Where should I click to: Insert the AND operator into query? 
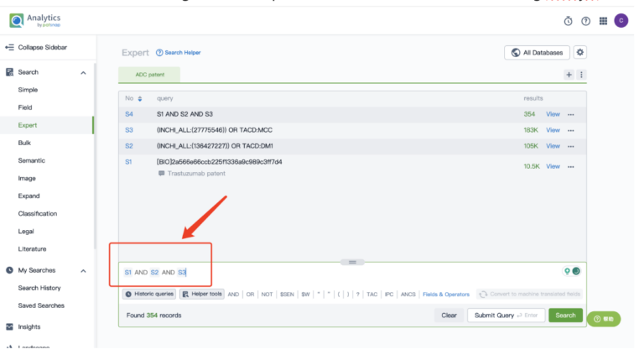233,295
